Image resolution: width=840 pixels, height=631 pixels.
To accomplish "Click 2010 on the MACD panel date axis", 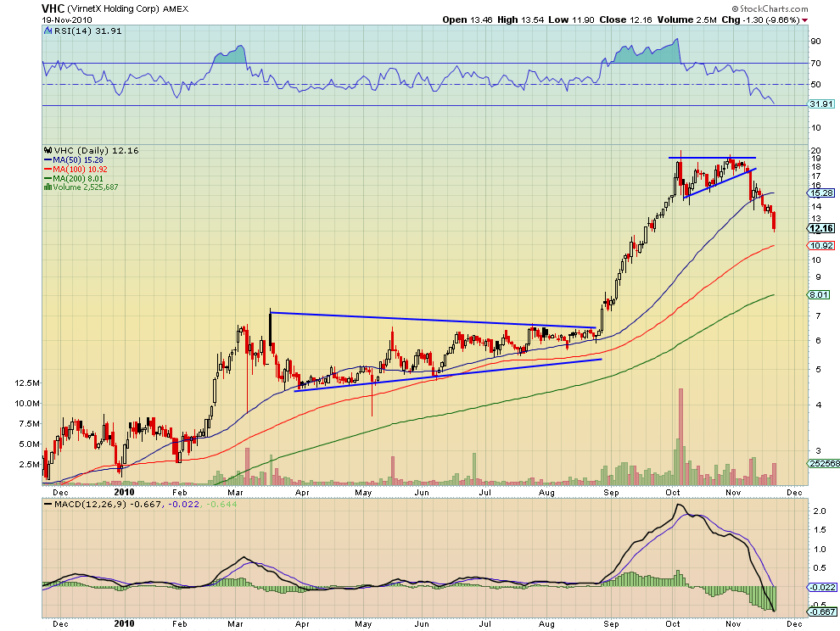I will click(x=124, y=623).
